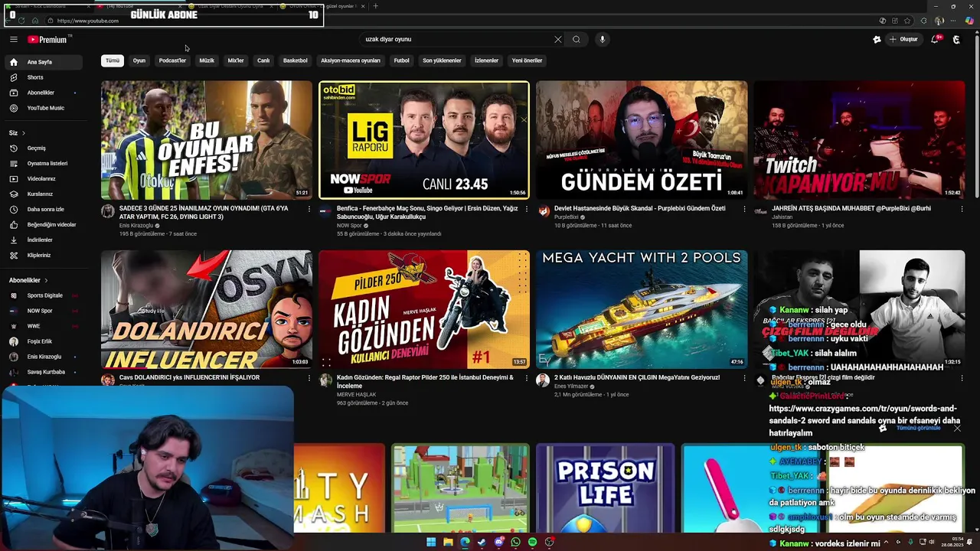Add page to favorites star
980x551 pixels.
(x=907, y=21)
